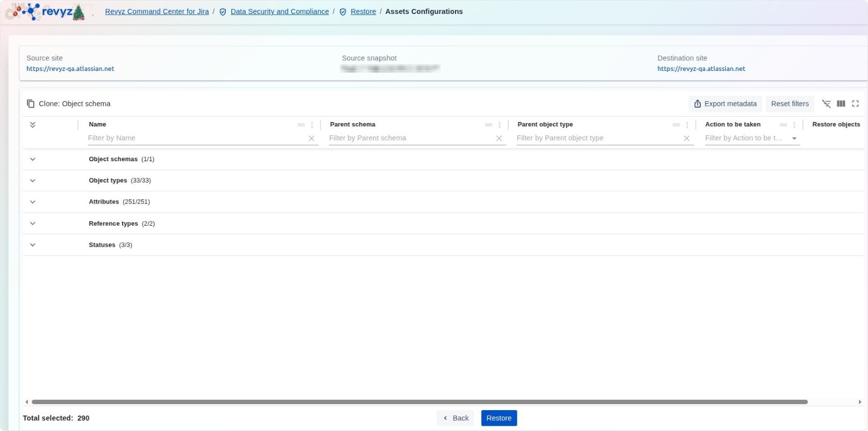
Task: Toggle expand all rows in header
Action: pyautogui.click(x=33, y=125)
